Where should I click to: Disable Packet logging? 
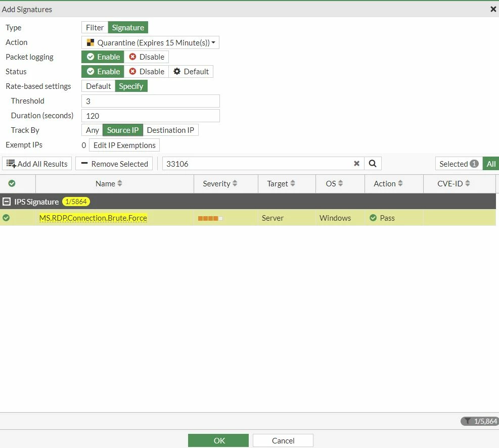point(147,57)
